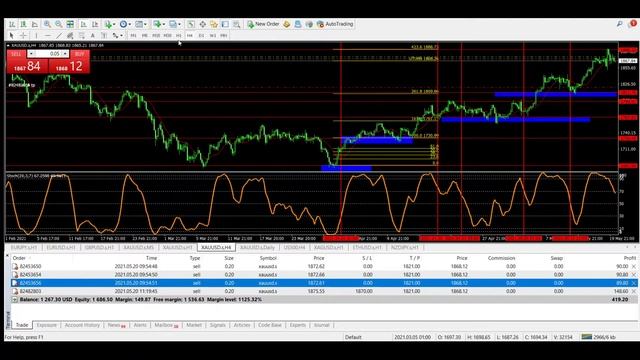Zoom in on the chart
640x360 pixels.
coord(47,24)
